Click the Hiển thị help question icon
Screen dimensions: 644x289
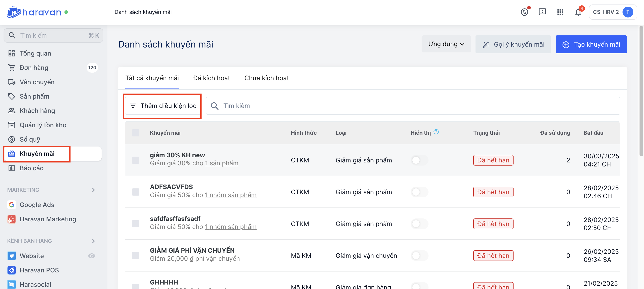(436, 132)
